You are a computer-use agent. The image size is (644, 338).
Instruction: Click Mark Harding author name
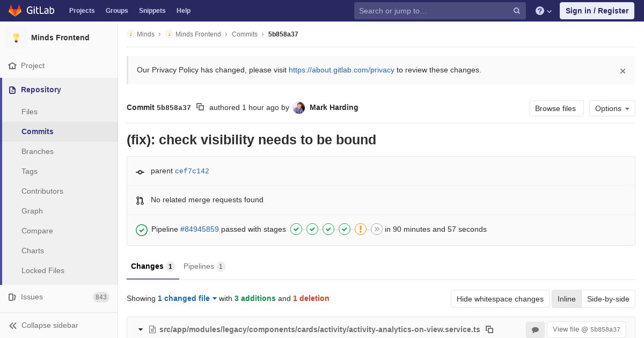pyautogui.click(x=334, y=107)
